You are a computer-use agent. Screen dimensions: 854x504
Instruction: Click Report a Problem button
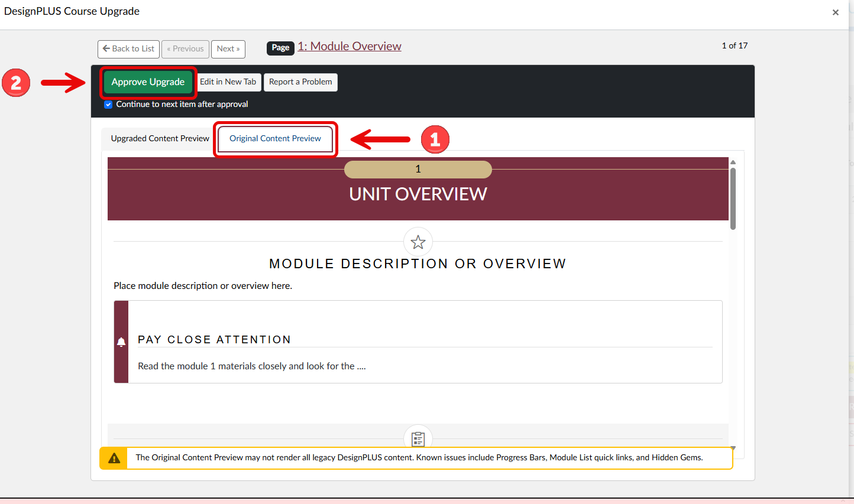coord(300,82)
